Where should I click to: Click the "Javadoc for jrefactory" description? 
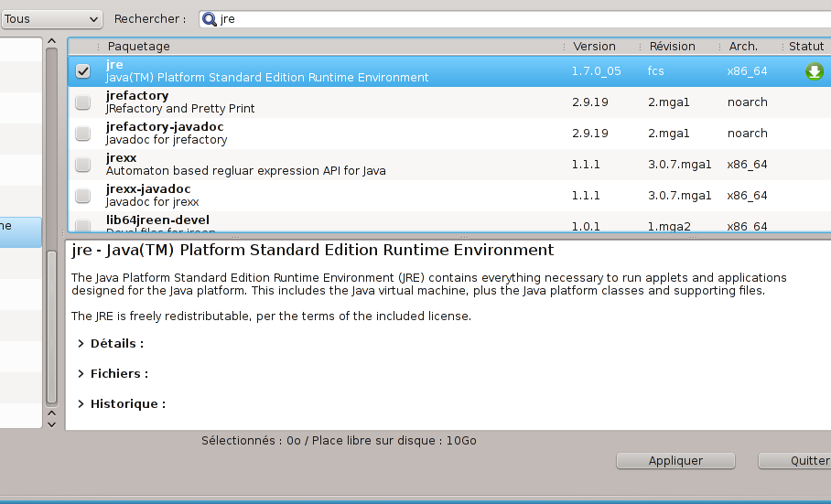pos(167,140)
